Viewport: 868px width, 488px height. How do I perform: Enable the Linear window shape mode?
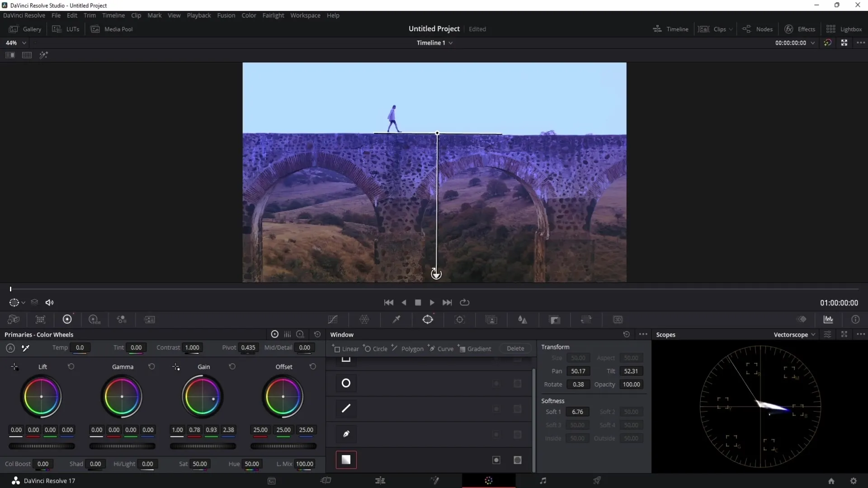coord(346,348)
